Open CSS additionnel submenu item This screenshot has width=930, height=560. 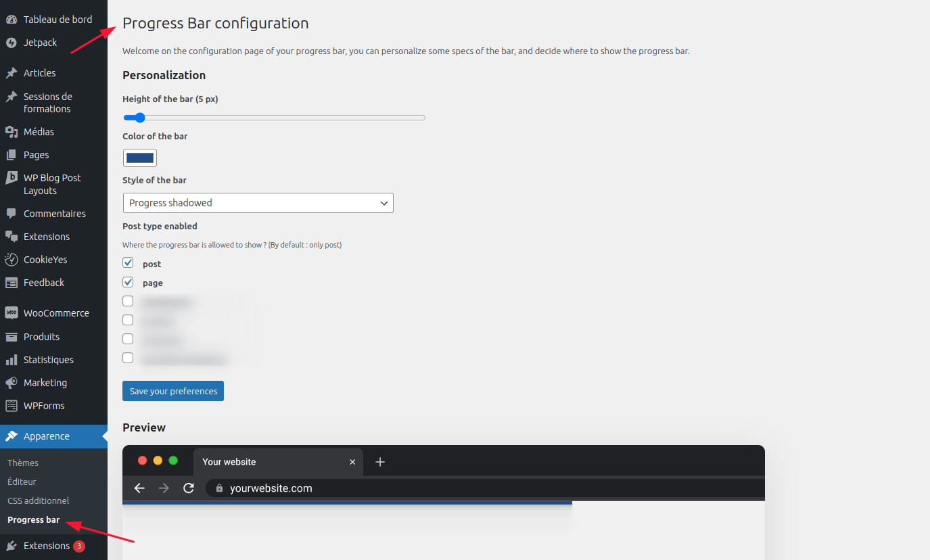(39, 501)
